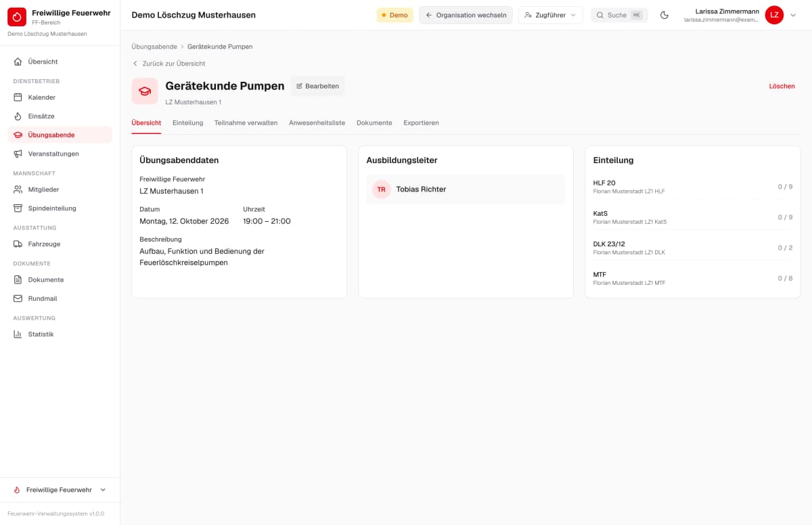Expand the Freiwillige Feuerwehr switcher at sidebar bottom
This screenshot has height=525, width=812.
click(x=60, y=490)
